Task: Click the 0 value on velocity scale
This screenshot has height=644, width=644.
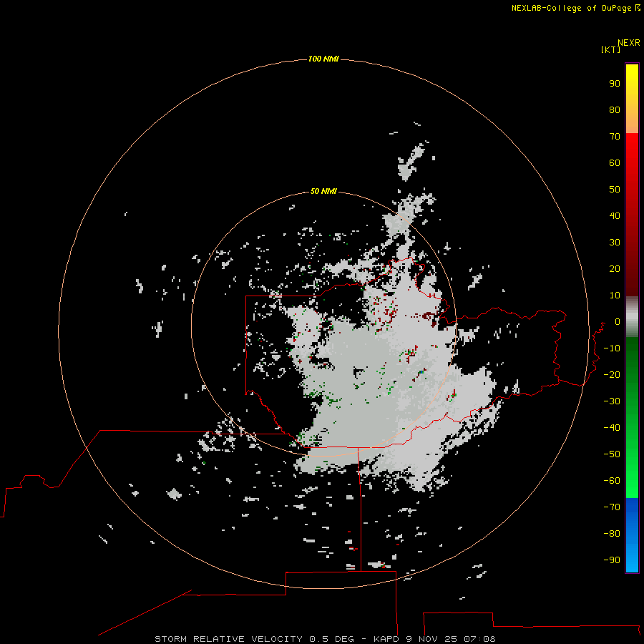Action: tap(618, 321)
